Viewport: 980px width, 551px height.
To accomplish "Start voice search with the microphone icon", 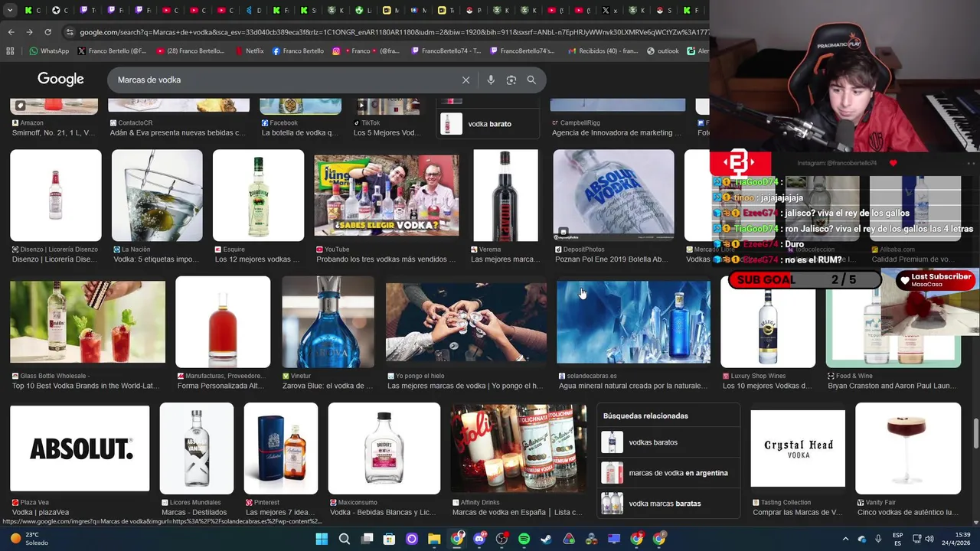I will tap(491, 80).
